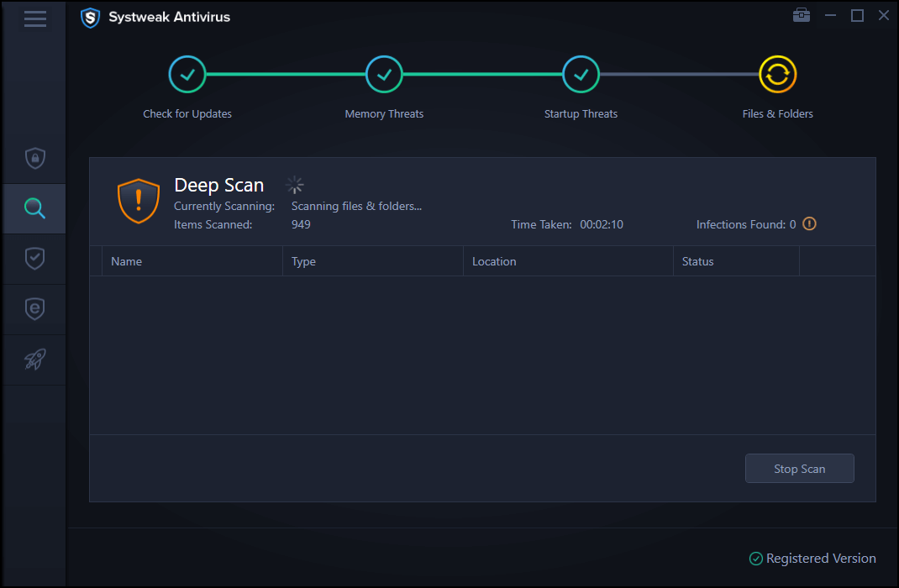The width and height of the screenshot is (899, 588).
Task: Select the shield-checkmark security section in sidebar
Action: point(34,259)
